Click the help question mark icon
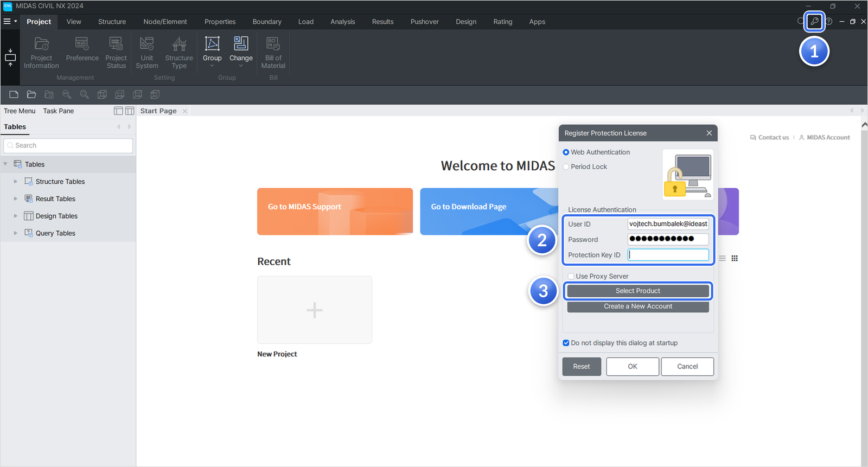868x467 pixels. 829,22
